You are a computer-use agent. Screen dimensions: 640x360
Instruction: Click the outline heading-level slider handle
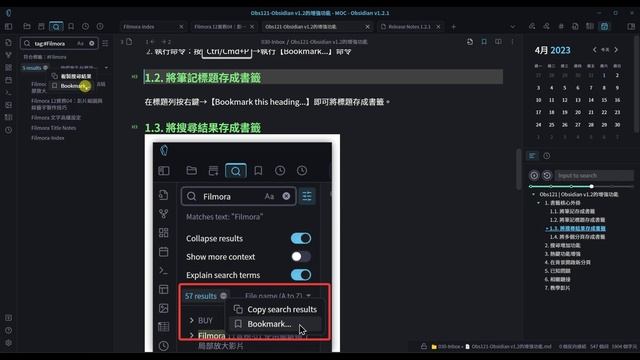tap(591, 186)
